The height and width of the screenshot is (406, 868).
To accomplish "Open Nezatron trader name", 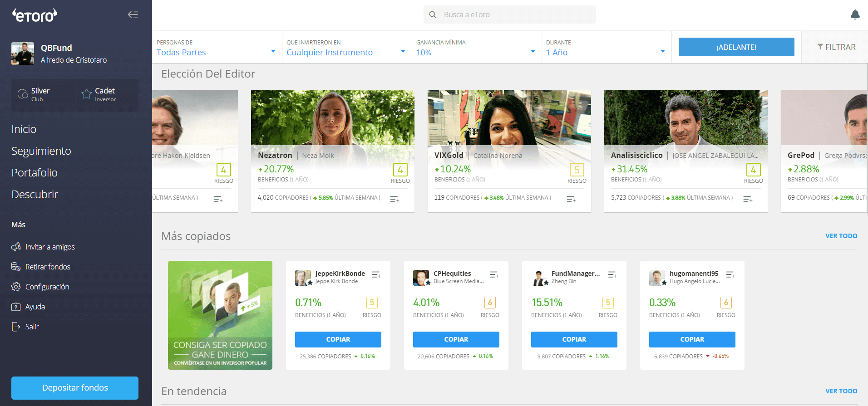I will tap(275, 155).
